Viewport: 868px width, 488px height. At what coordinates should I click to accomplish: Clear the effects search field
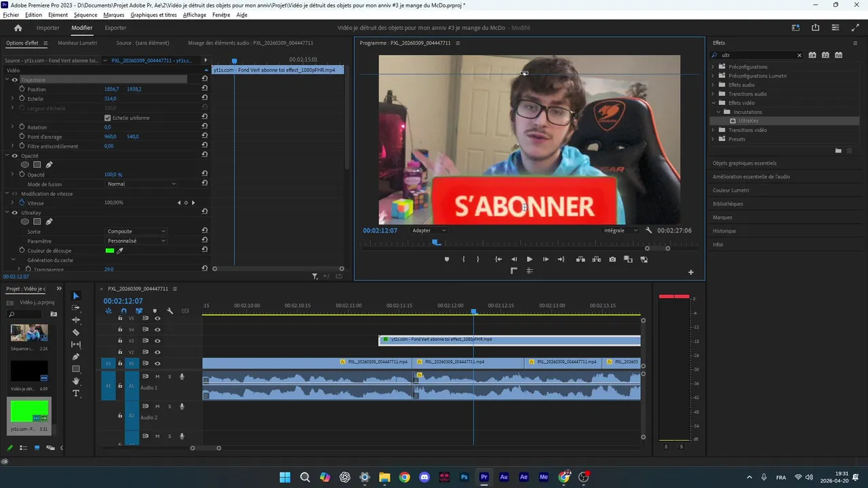click(799, 56)
